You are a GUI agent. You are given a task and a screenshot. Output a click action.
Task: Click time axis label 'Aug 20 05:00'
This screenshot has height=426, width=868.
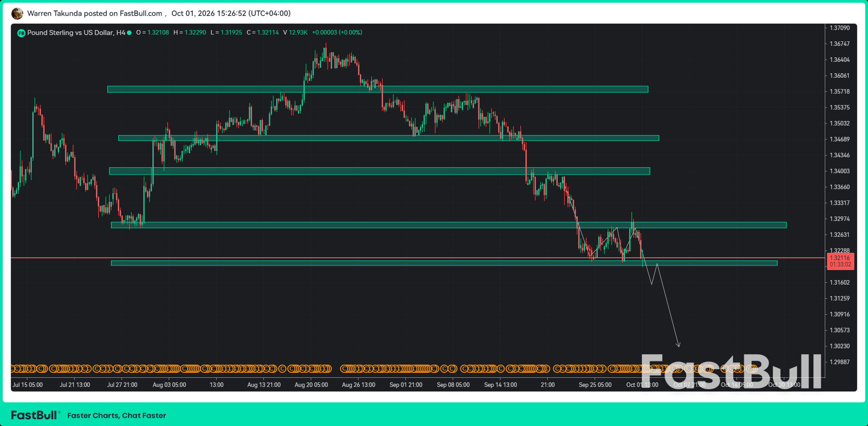pos(311,385)
